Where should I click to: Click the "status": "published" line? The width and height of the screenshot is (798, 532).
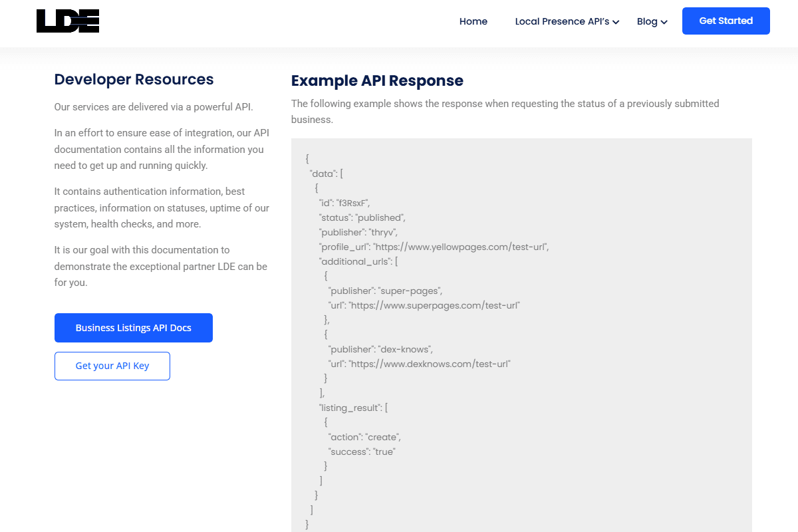[x=362, y=217]
